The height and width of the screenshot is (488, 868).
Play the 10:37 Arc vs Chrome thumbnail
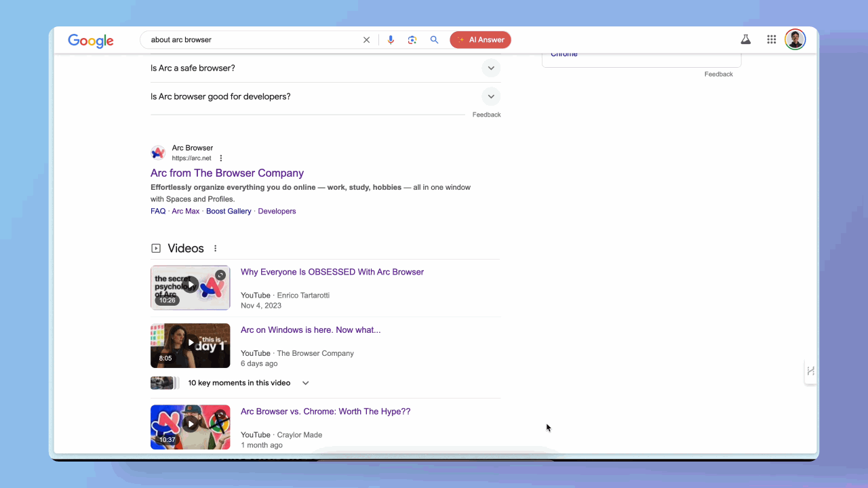191,427
